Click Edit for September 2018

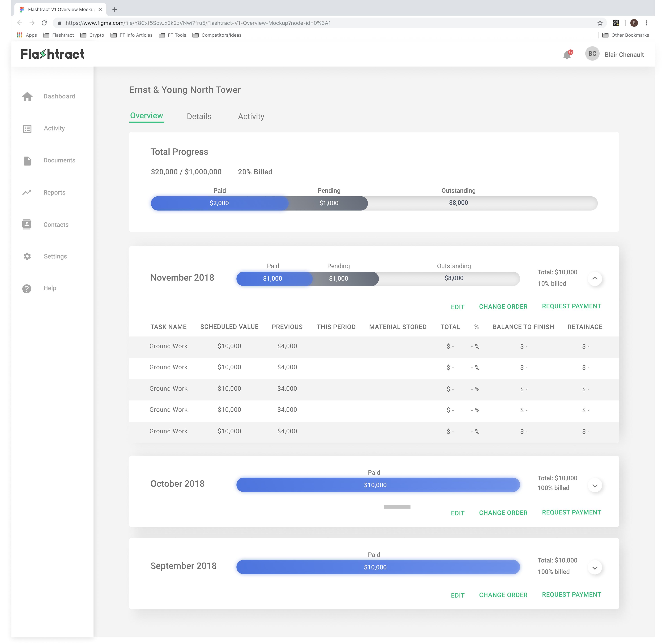[x=457, y=595]
